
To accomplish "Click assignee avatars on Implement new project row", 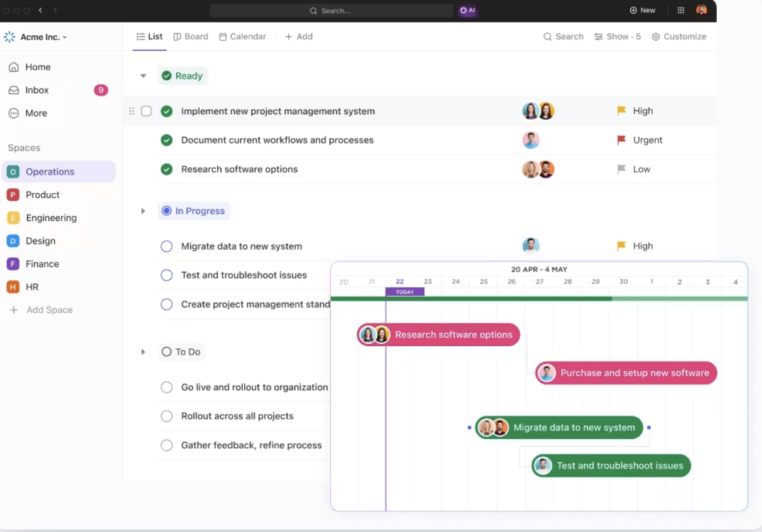I will coord(539,111).
